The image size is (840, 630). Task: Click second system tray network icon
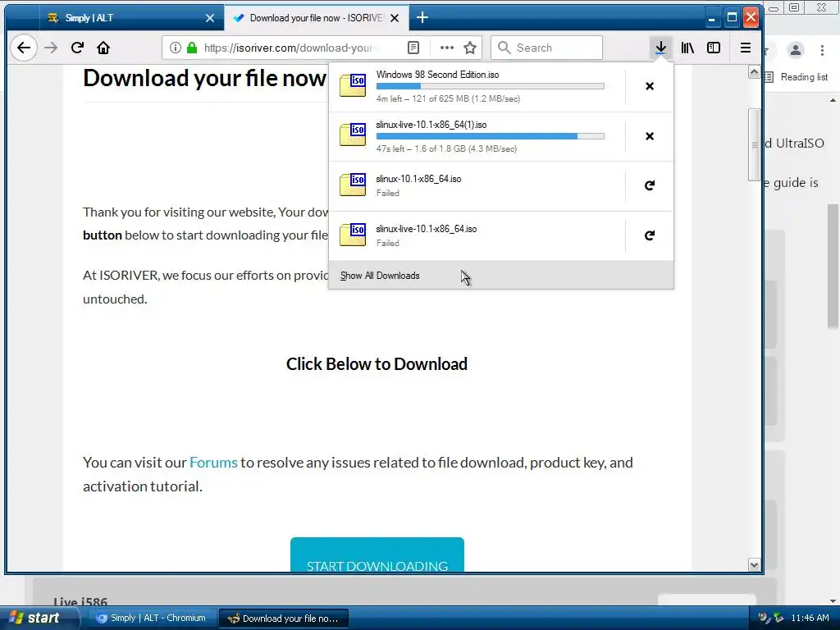pyautogui.click(x=778, y=618)
